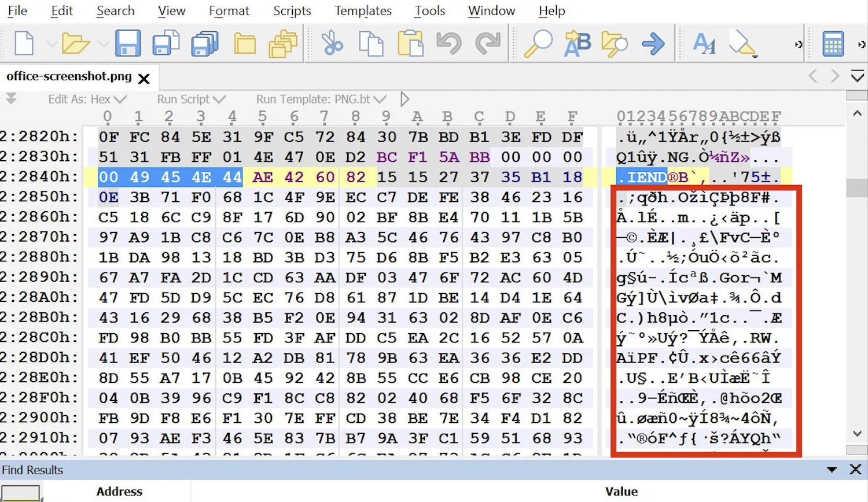
Task: Select the office-screenshot.png file tab
Action: click(x=69, y=76)
